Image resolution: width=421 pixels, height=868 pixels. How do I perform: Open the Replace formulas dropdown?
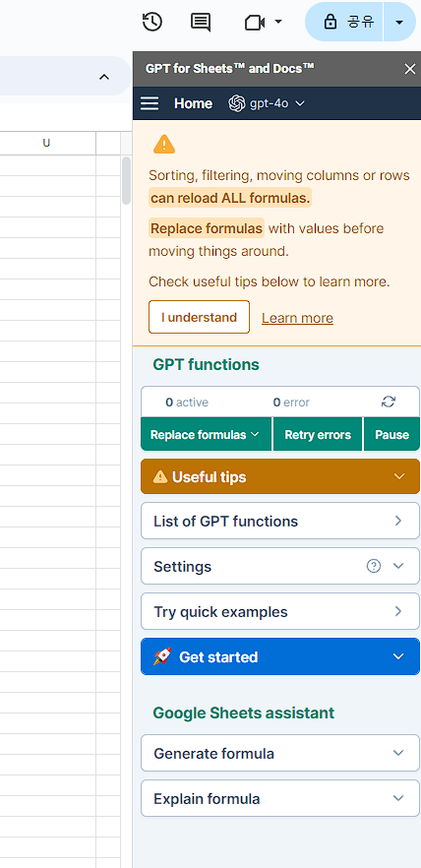point(207,435)
